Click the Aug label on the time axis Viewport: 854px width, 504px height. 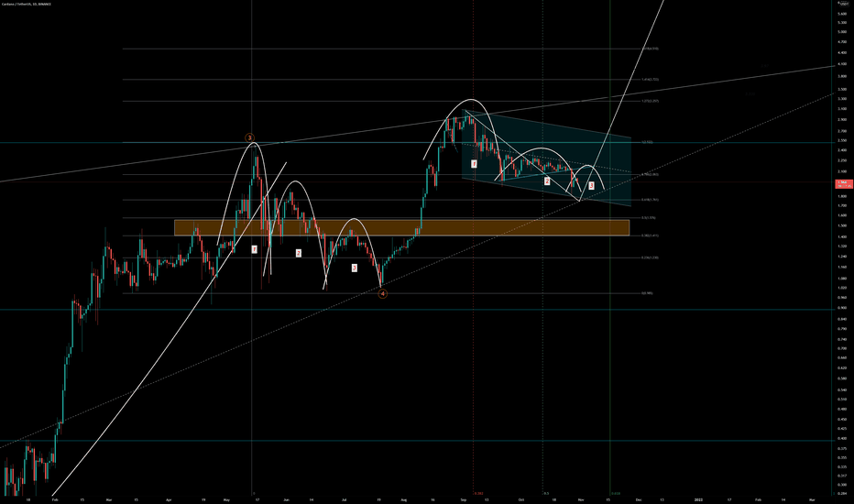(x=403, y=499)
